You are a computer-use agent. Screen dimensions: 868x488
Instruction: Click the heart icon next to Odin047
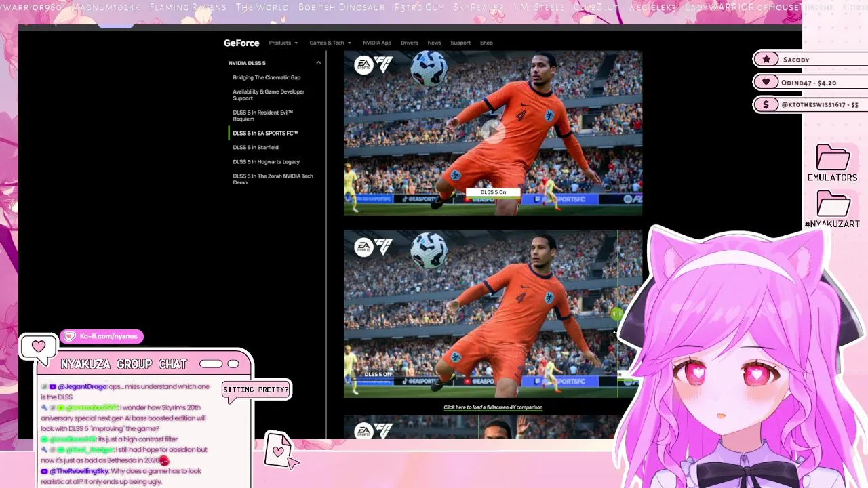pos(766,82)
